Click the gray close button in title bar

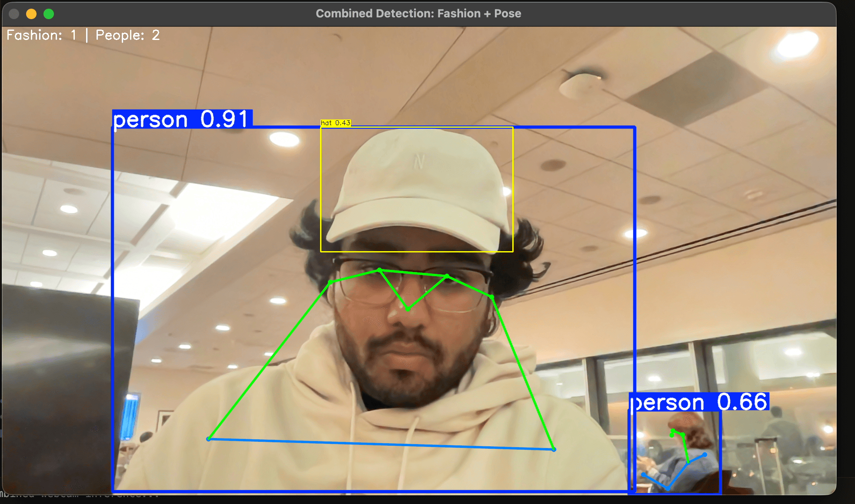[14, 14]
